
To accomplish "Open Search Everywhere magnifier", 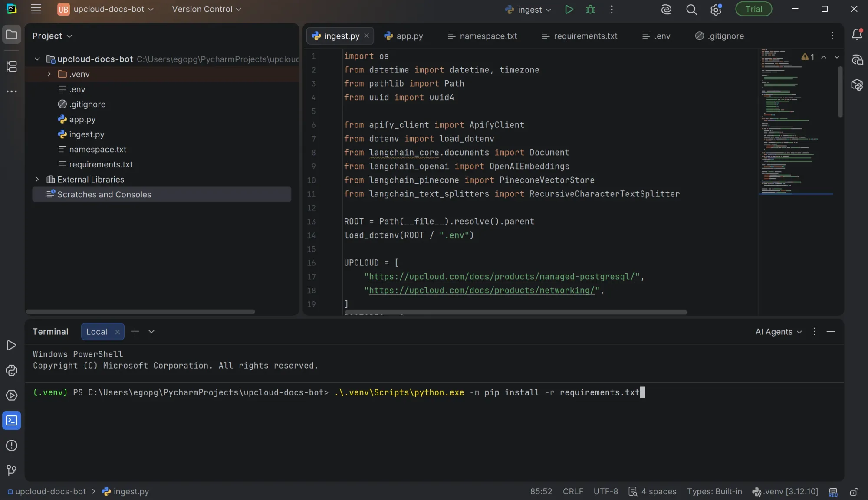I will click(691, 10).
